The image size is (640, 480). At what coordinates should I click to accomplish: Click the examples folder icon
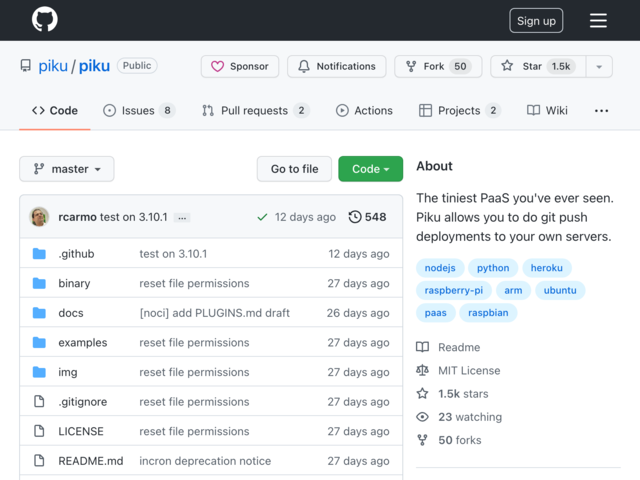[x=39, y=342]
